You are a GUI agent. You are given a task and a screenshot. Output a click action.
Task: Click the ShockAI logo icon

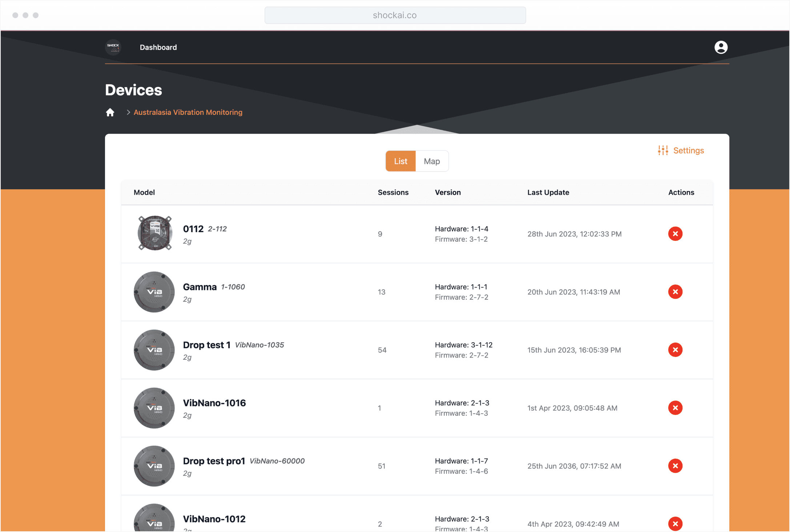113,47
